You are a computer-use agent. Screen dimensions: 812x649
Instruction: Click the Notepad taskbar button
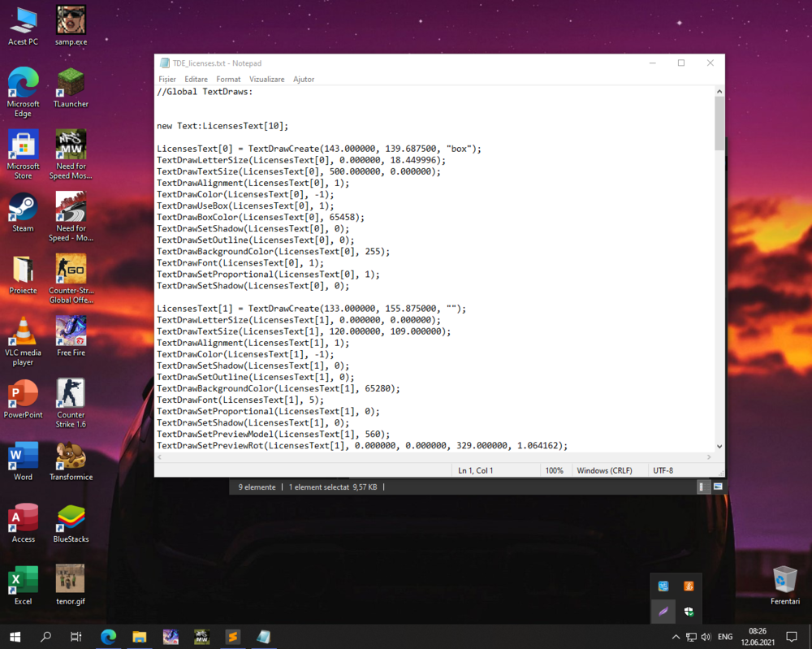click(264, 637)
